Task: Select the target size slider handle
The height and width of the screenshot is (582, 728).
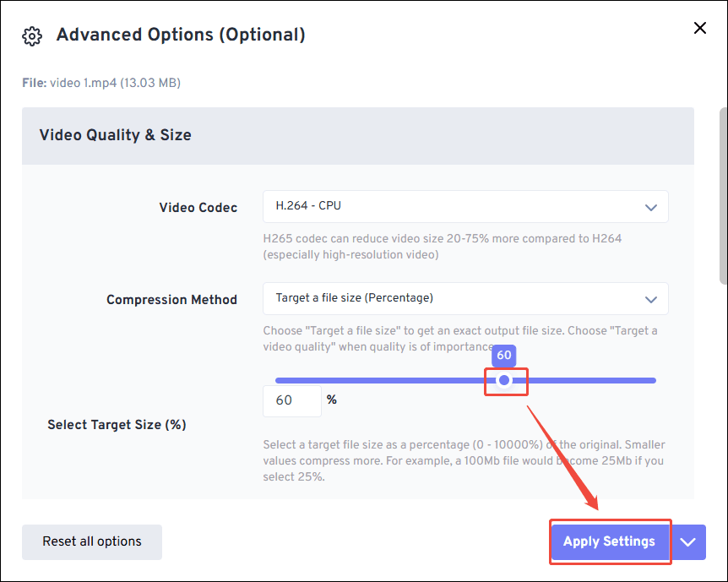Action: coord(505,380)
